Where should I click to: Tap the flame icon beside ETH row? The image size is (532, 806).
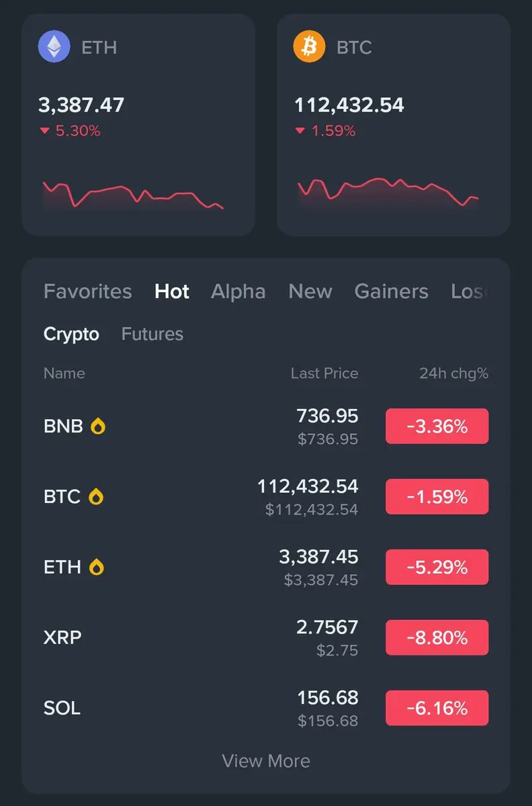click(98, 567)
